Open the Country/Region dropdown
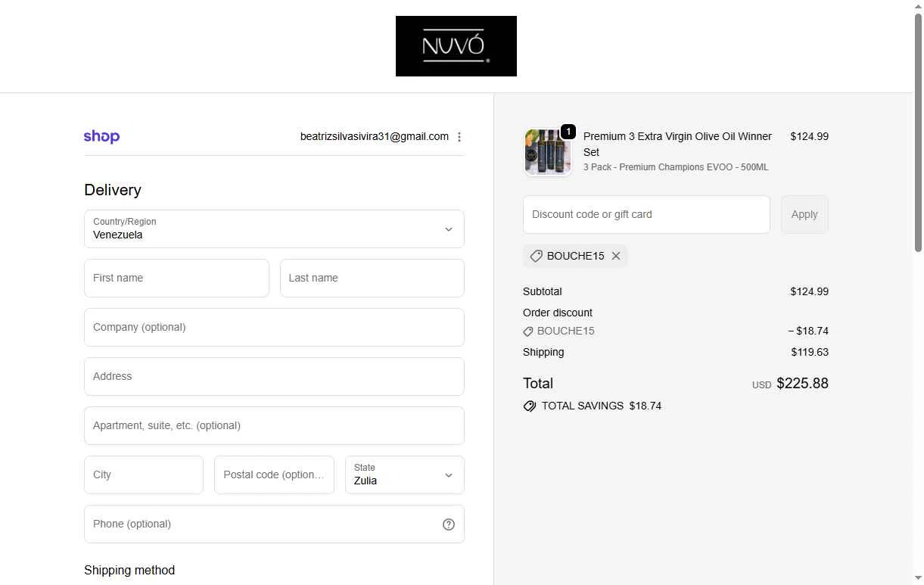924x585 pixels. click(x=274, y=229)
